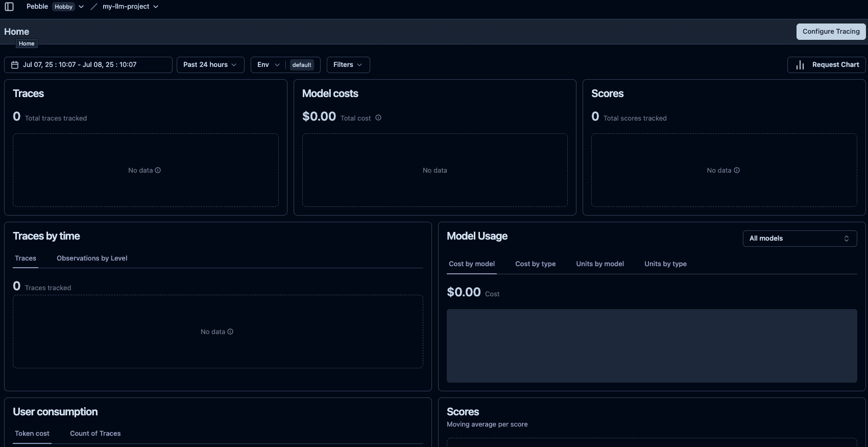Open the date range picker field
This screenshot has width=868, height=447.
point(88,65)
